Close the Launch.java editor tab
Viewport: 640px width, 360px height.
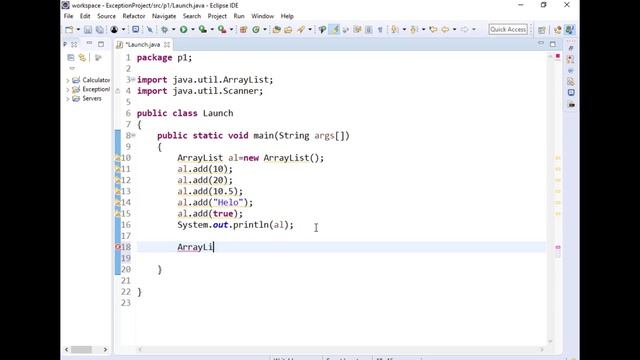167,44
